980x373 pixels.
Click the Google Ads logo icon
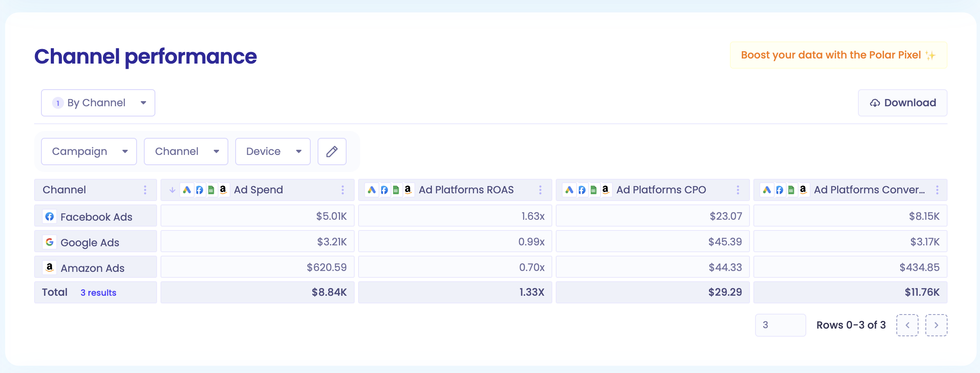tap(50, 242)
